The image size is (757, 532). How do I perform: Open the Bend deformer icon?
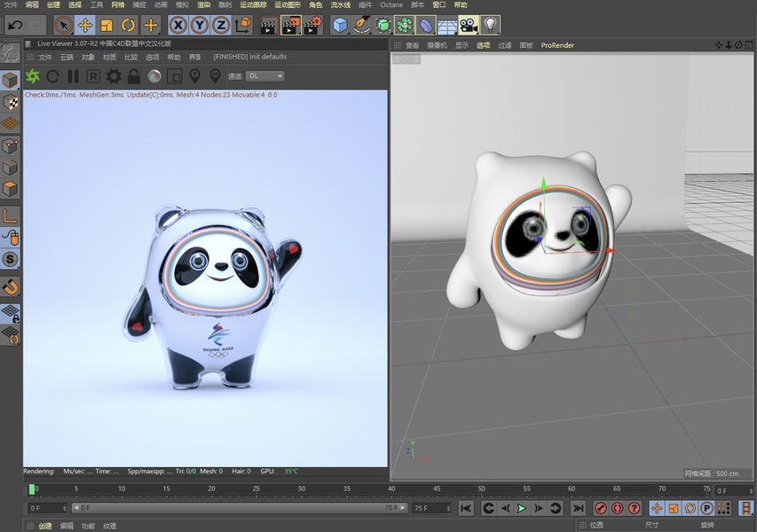coord(425,25)
